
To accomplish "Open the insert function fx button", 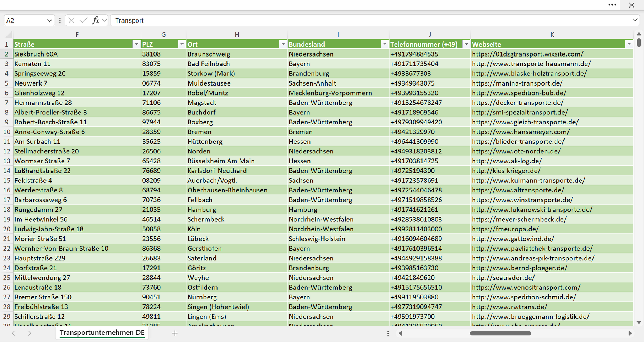I will click(x=96, y=20).
